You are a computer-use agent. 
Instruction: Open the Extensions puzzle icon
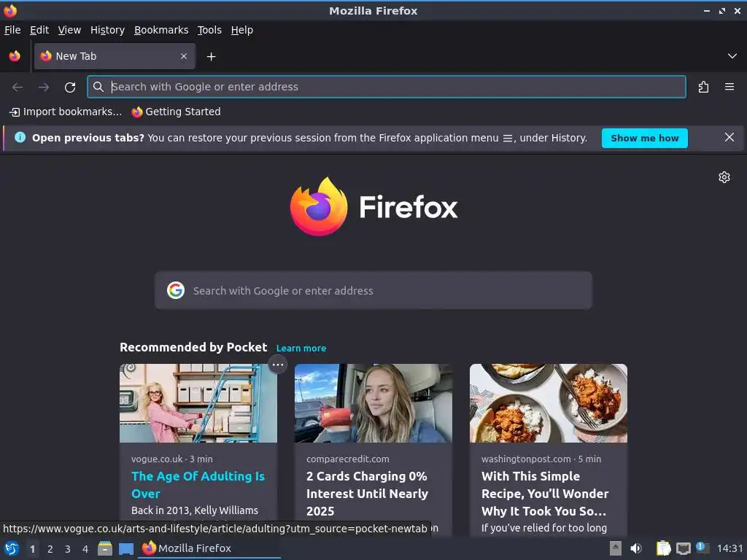click(x=704, y=87)
